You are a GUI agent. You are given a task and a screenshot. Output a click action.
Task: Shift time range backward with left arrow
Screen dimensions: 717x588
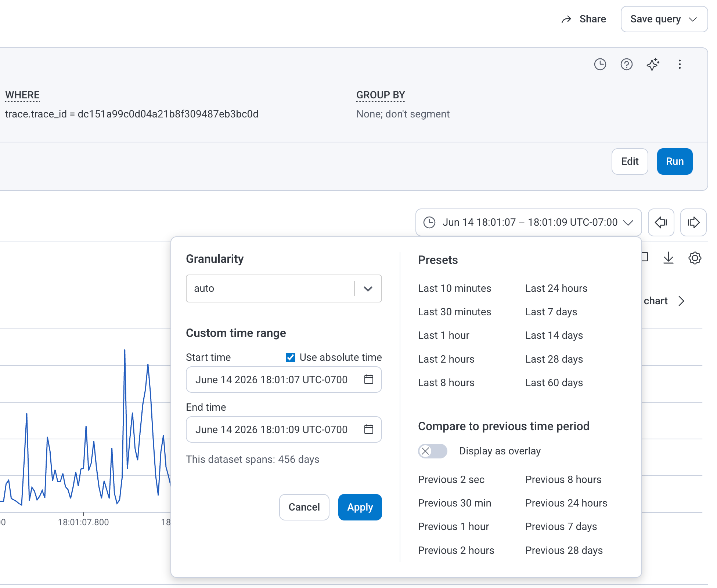pyautogui.click(x=661, y=222)
